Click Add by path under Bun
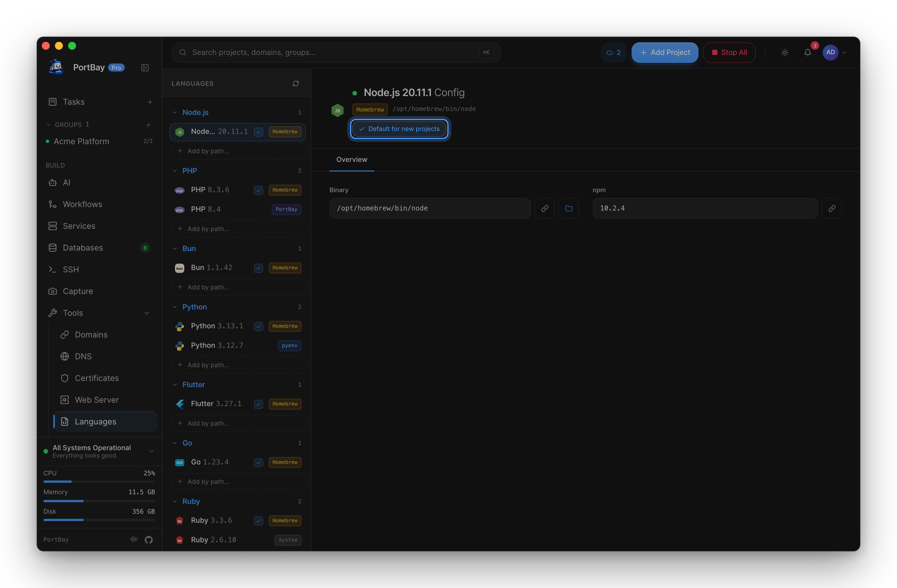Viewport: 897px width, 588px height. (x=240, y=287)
